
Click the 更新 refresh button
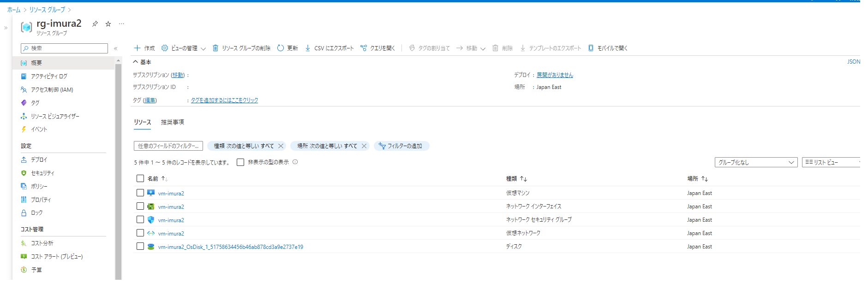click(287, 48)
